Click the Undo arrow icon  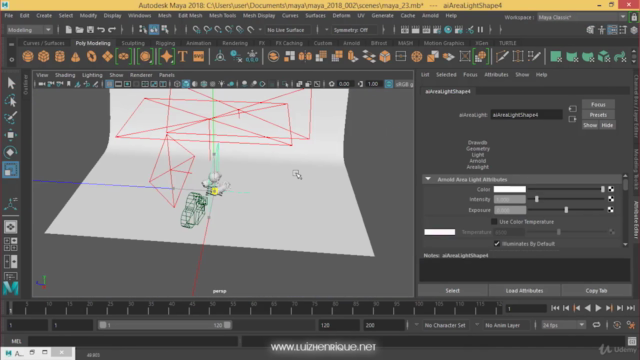[x=101, y=30]
